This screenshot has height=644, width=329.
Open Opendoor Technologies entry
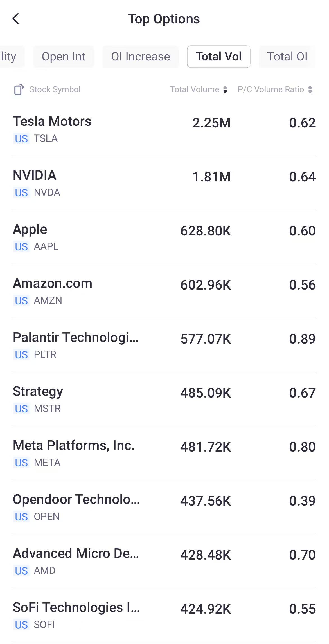164,508
